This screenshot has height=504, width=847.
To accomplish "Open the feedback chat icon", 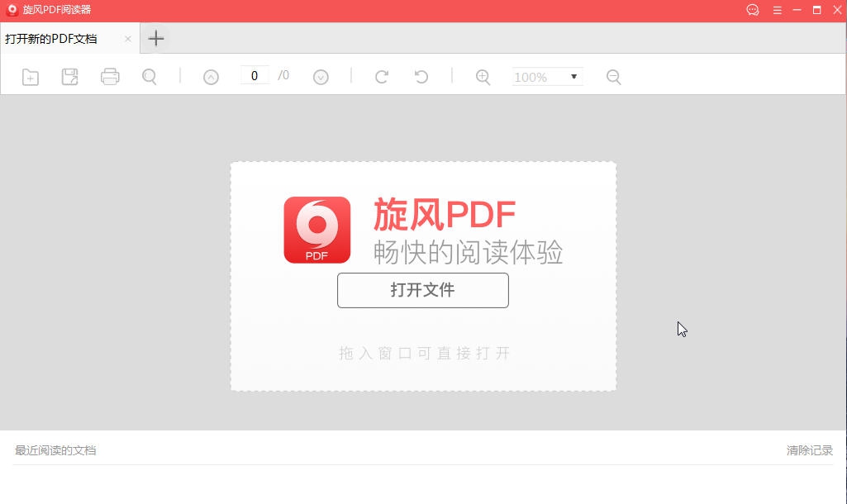I will point(752,11).
